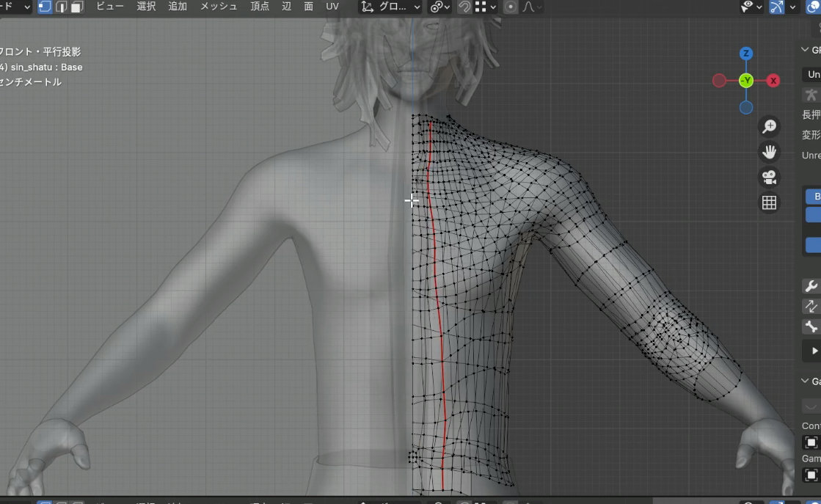Open the UV menu
This screenshot has height=504, width=821.
332,7
